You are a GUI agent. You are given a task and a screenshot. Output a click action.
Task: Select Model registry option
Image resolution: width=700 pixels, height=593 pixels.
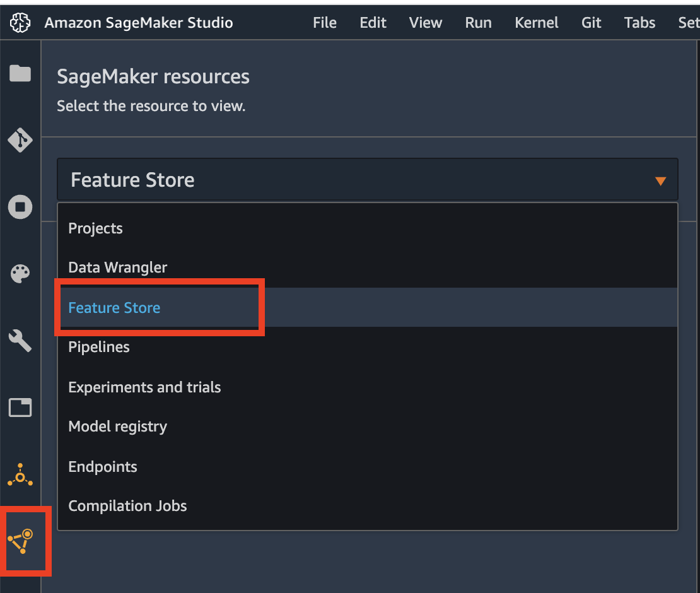pos(368,426)
